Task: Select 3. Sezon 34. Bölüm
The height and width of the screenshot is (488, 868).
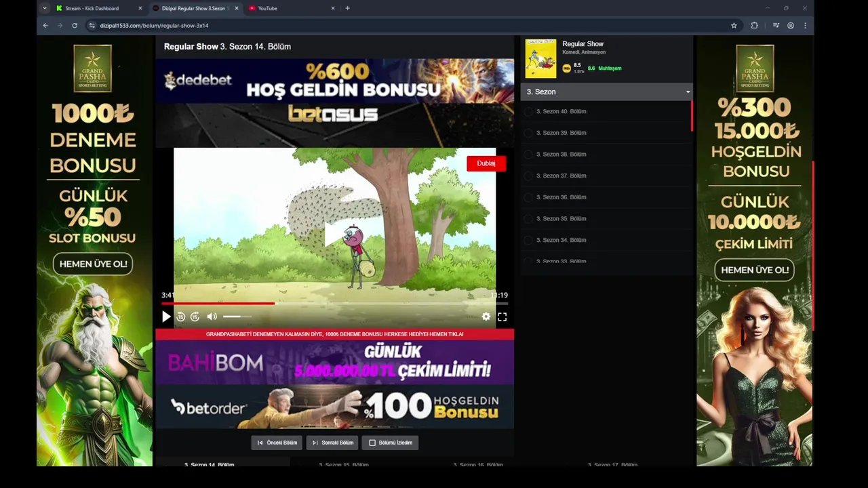Action: (561, 240)
